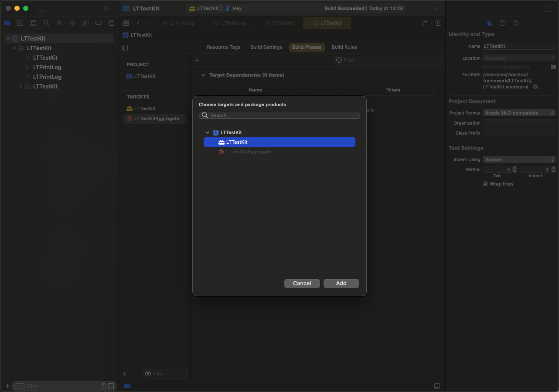
Task: Click the build phases Filter field
Action: 388,60
